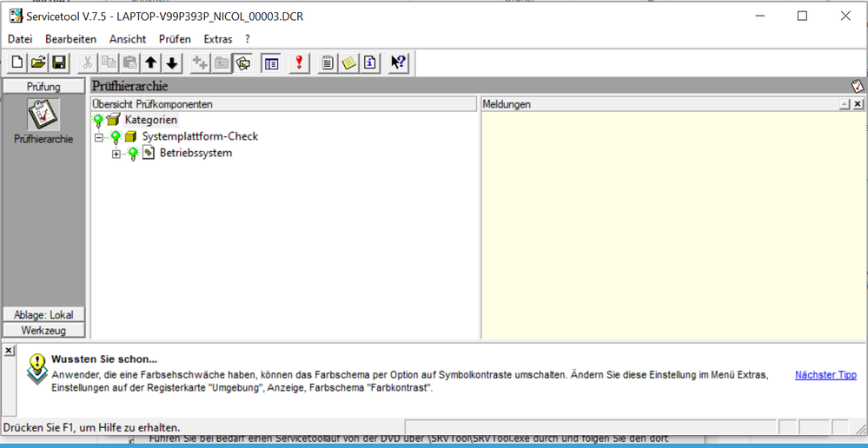Save using the floppy disk icon

click(x=59, y=63)
